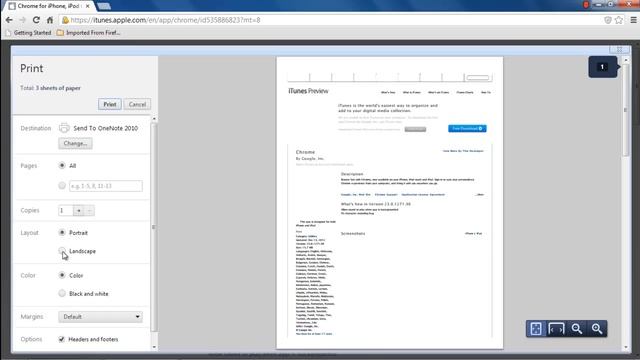Open a new tab with the new tab button

pos(104,6)
